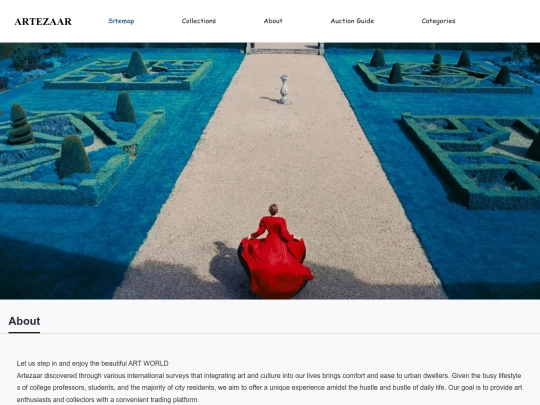Click the steps at the path's far end
540x405 pixels.
[285, 49]
